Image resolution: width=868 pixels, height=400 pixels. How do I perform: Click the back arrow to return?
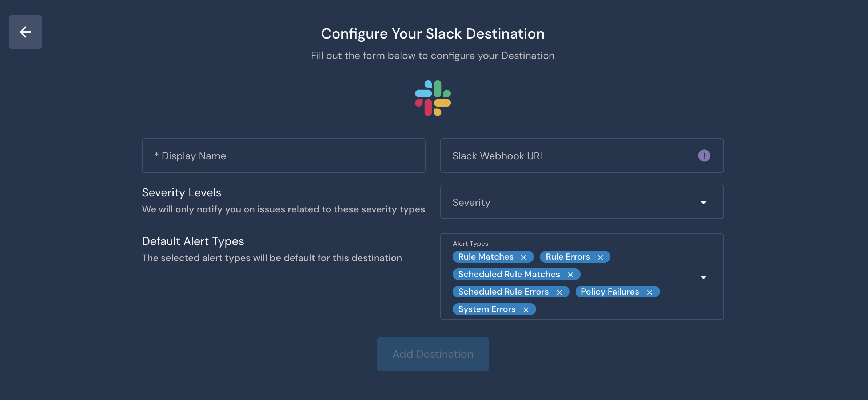(x=25, y=32)
